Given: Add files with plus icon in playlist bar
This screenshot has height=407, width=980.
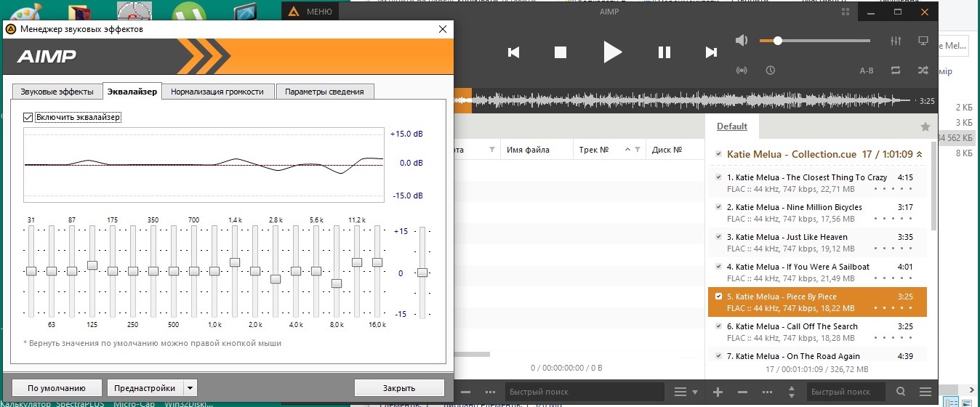Looking at the screenshot, I should click(718, 392).
